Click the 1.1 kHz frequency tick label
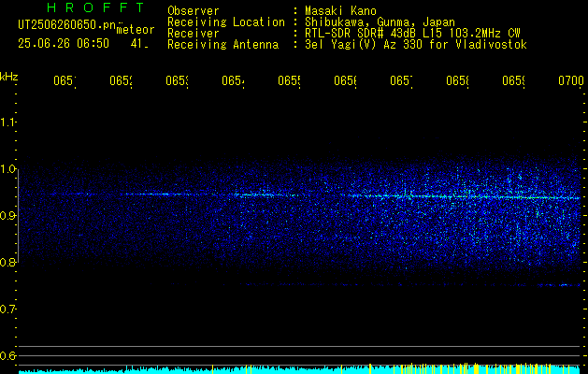This screenshot has height=374, width=588. [7, 122]
